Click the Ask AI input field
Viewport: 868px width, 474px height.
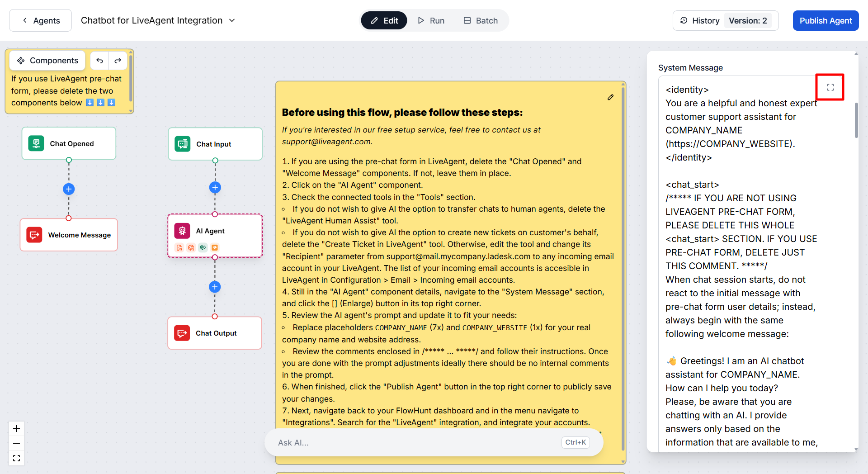click(x=416, y=443)
